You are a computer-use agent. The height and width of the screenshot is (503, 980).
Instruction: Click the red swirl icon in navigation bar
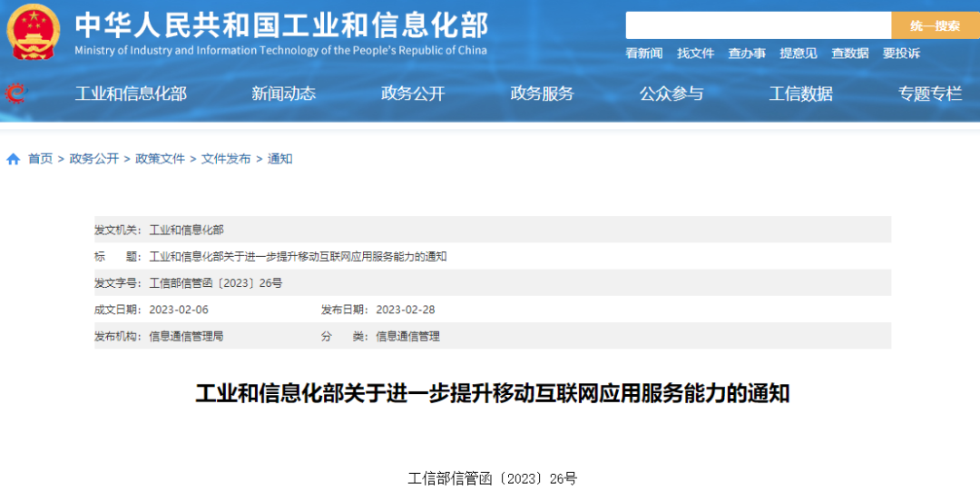point(16,93)
